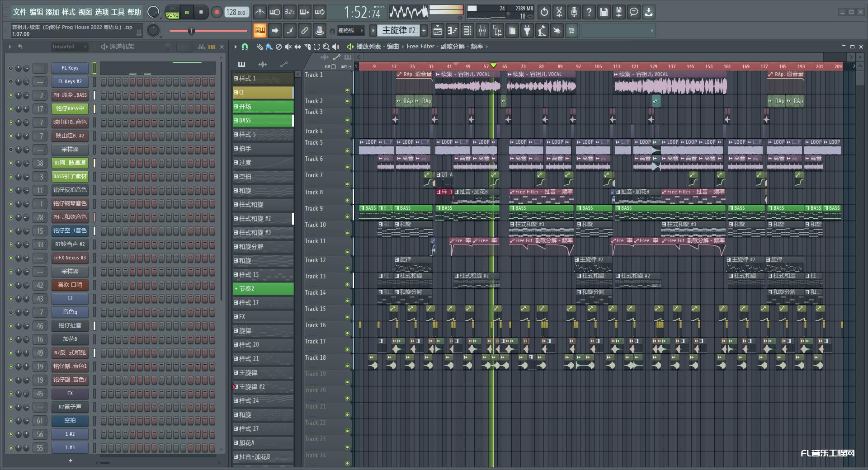Open breadcrumb arrow after 频率
This screenshot has width=868, height=470.
(x=486, y=47)
